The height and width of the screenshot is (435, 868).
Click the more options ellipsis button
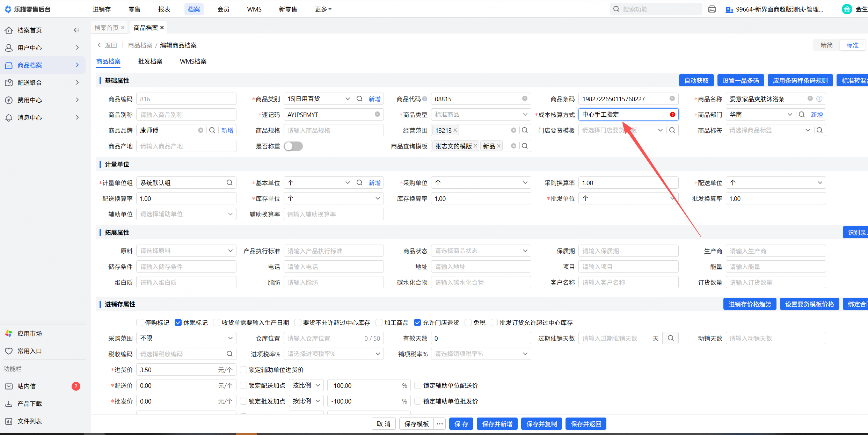coord(440,424)
